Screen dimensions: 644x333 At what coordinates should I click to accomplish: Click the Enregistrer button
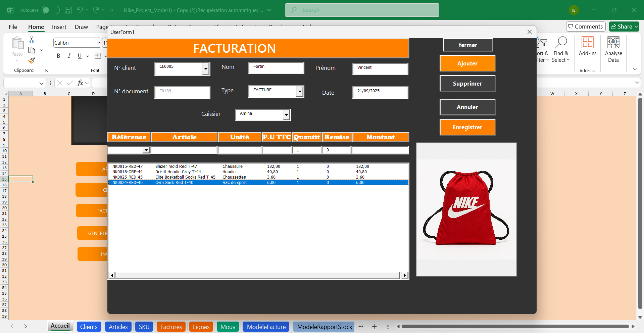click(467, 127)
